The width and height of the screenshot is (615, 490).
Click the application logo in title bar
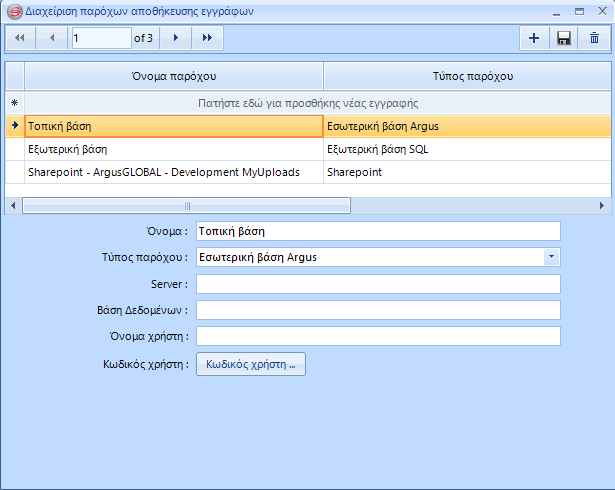13,11
